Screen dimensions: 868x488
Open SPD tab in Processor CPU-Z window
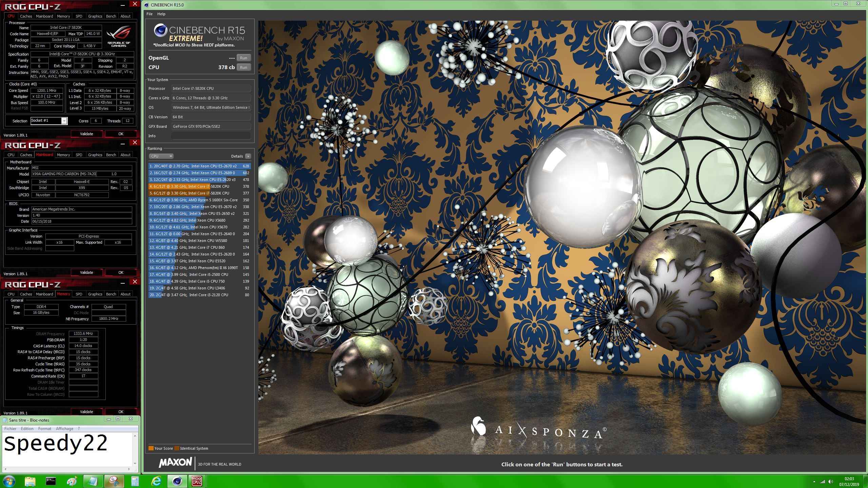click(x=79, y=16)
